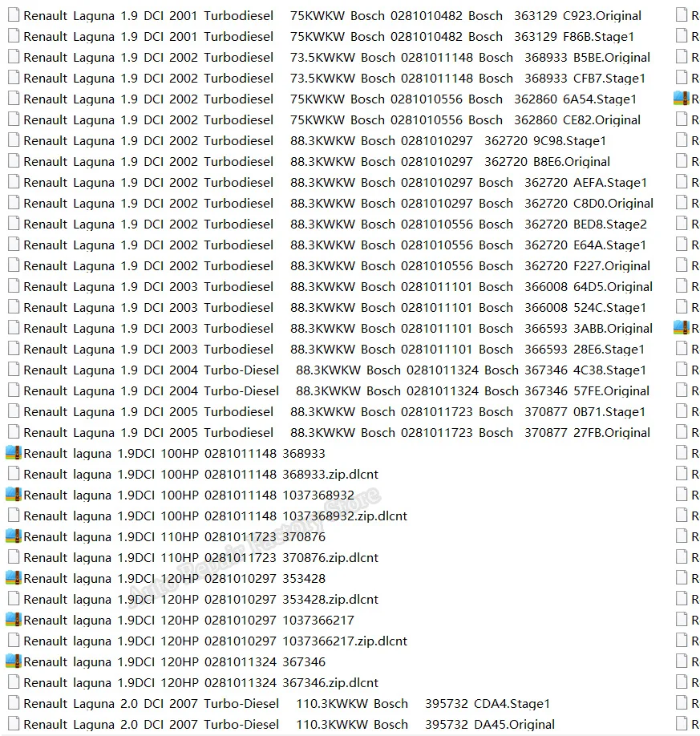
Task: Select the name 120HP 0281010297 353428.zip.dlcnt
Action: [201, 600]
